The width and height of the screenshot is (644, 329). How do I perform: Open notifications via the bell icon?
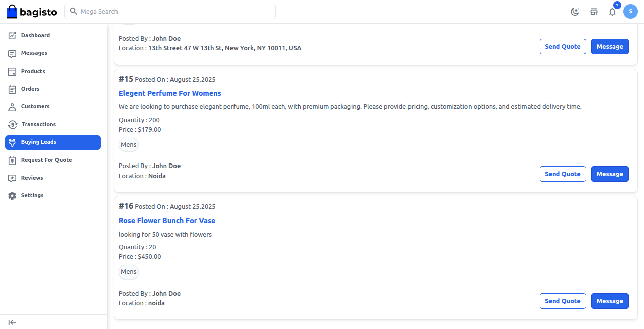point(612,11)
